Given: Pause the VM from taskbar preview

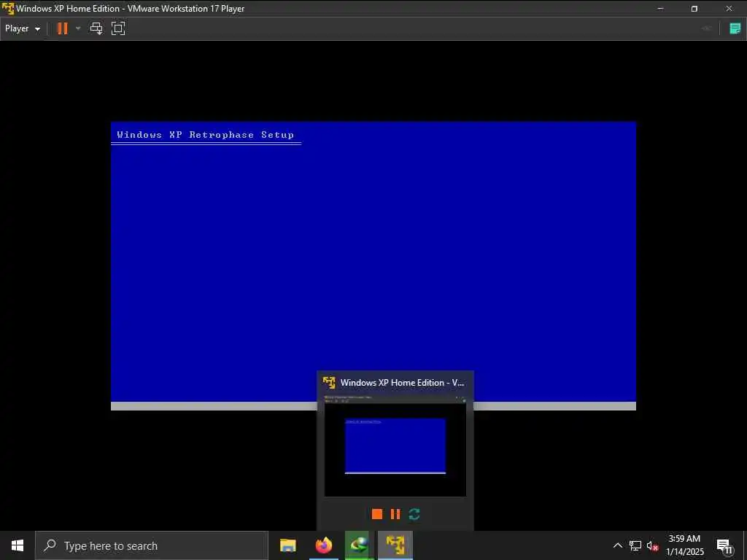Looking at the screenshot, I should [x=395, y=514].
